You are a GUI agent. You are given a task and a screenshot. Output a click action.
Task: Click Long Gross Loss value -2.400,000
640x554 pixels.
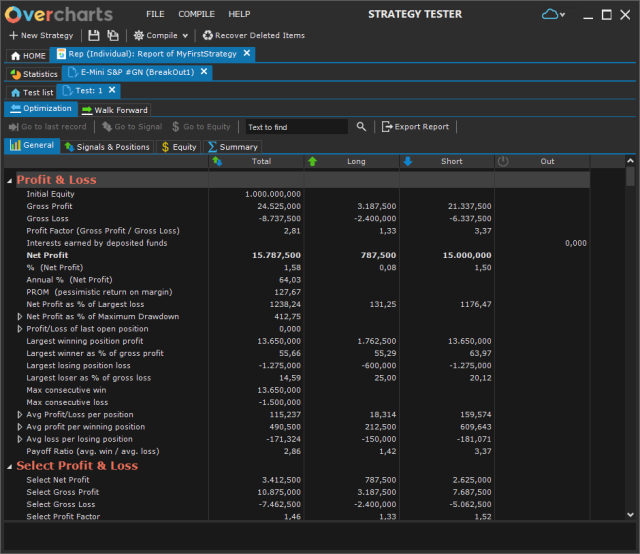(375, 218)
